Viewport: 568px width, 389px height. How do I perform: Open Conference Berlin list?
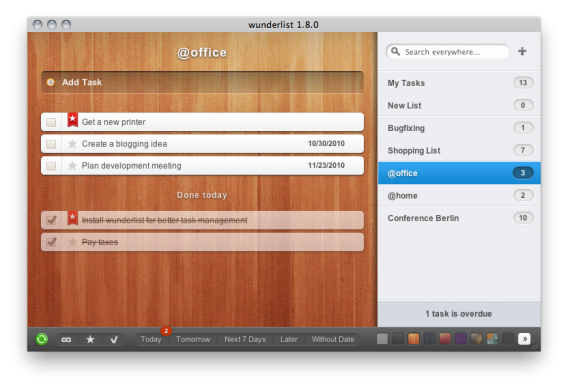click(x=459, y=218)
